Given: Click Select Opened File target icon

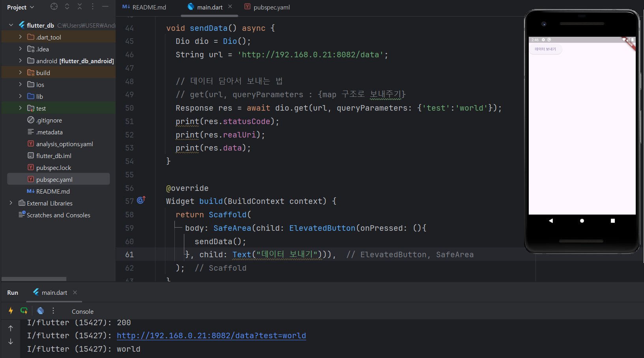Looking at the screenshot, I should 54,6.
